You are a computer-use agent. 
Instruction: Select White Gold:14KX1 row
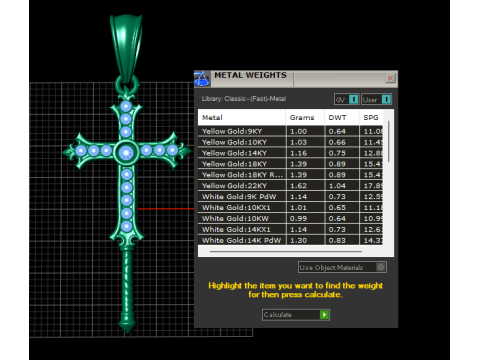(290, 229)
